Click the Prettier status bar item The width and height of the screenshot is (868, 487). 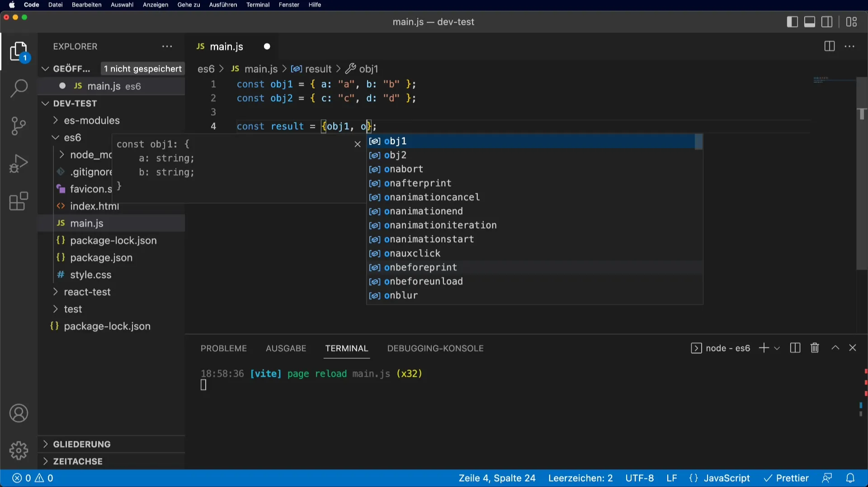[786, 478]
